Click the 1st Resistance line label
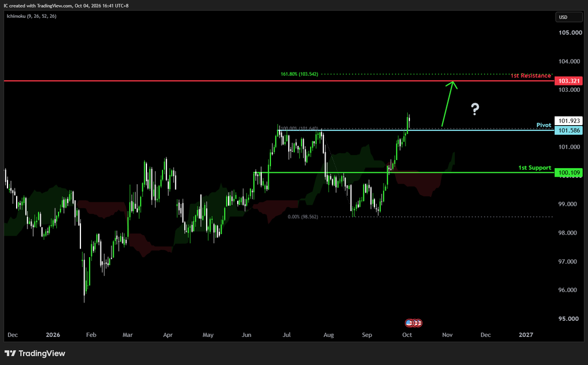The width and height of the screenshot is (588, 365). pyautogui.click(x=531, y=76)
